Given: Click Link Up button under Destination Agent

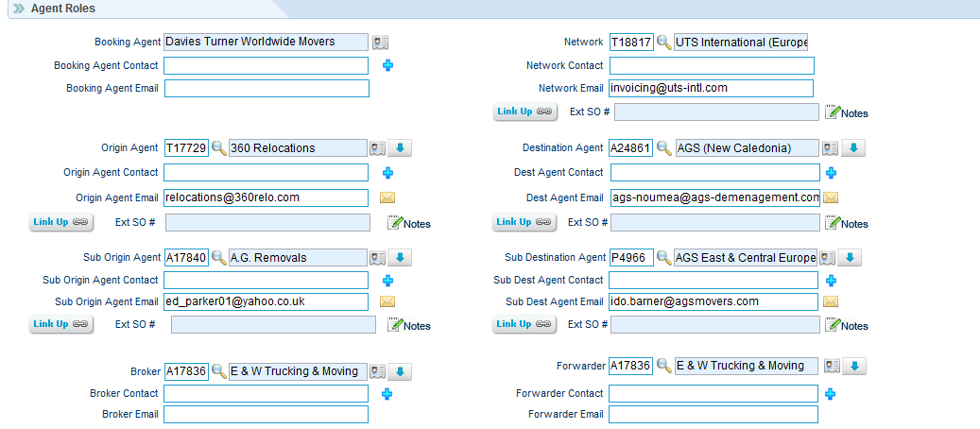Looking at the screenshot, I should click(x=524, y=222).
